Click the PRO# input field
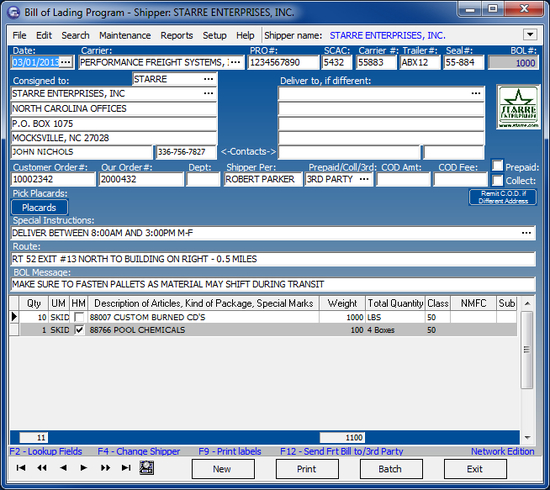550x490 pixels. coord(283,63)
